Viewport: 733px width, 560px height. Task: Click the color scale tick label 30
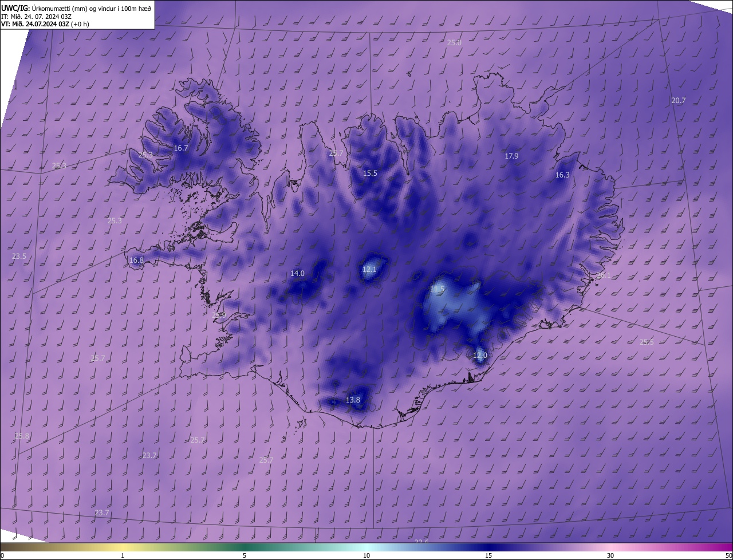pos(610,555)
